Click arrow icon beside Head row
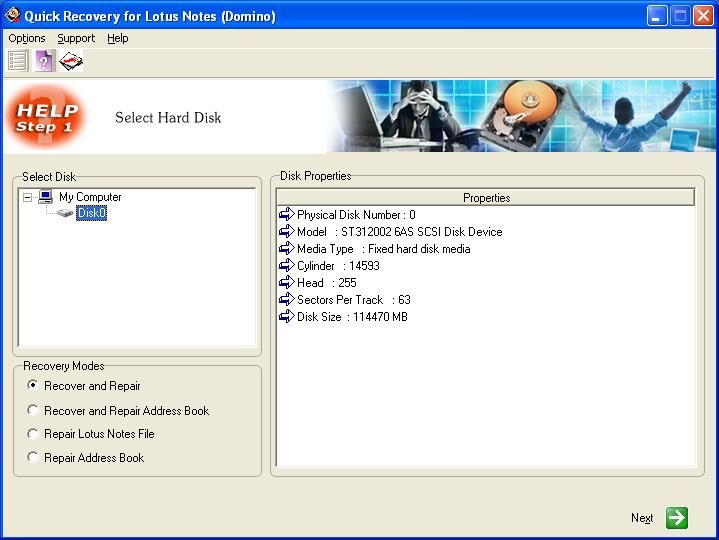The width and height of the screenshot is (719, 540). coord(287,282)
